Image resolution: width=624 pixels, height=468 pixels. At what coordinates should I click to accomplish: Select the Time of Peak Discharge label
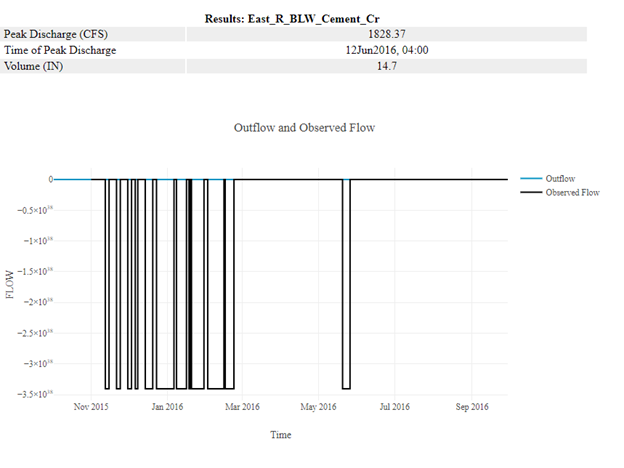(x=60, y=50)
